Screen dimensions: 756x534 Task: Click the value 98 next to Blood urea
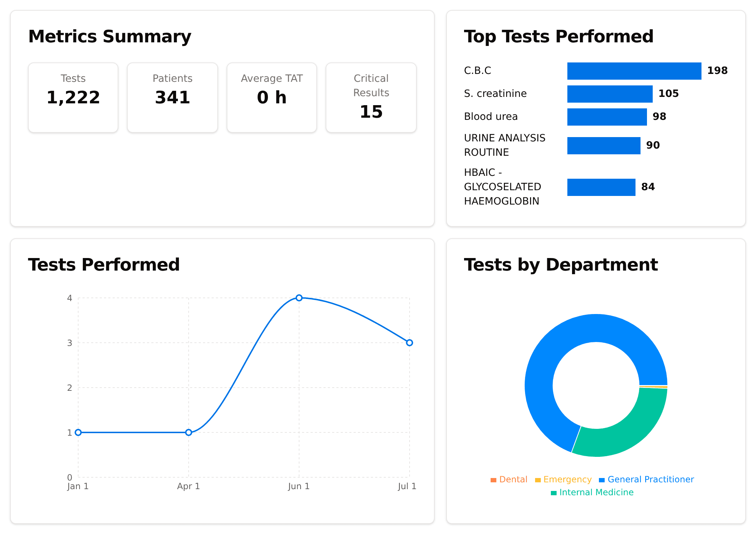[659, 117]
